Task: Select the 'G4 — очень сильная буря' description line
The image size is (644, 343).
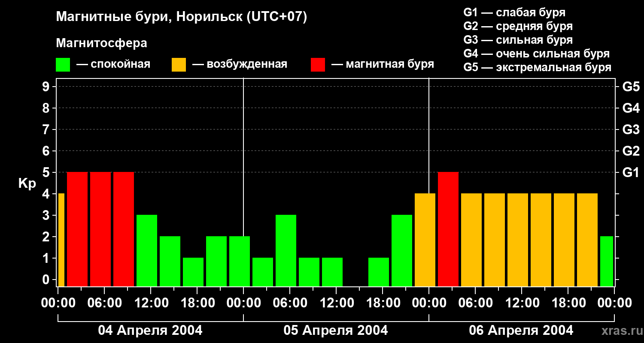Action: click(536, 54)
